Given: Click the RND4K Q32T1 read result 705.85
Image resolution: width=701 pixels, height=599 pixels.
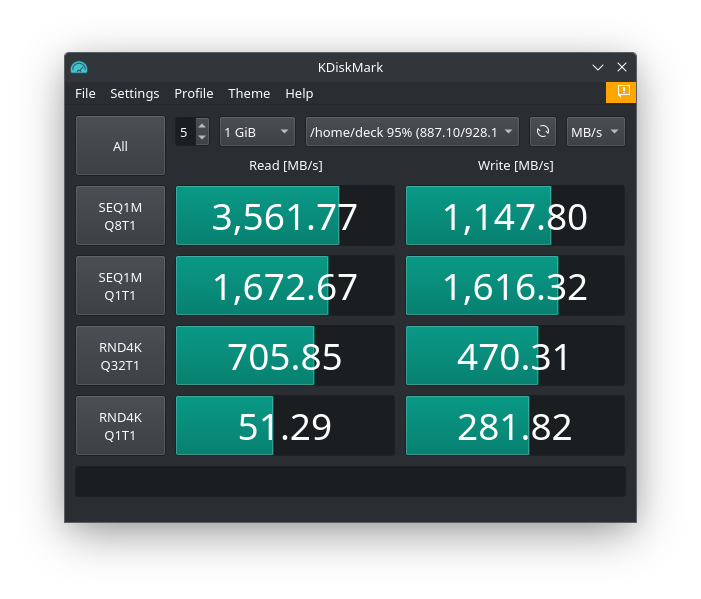Looking at the screenshot, I should click(285, 355).
